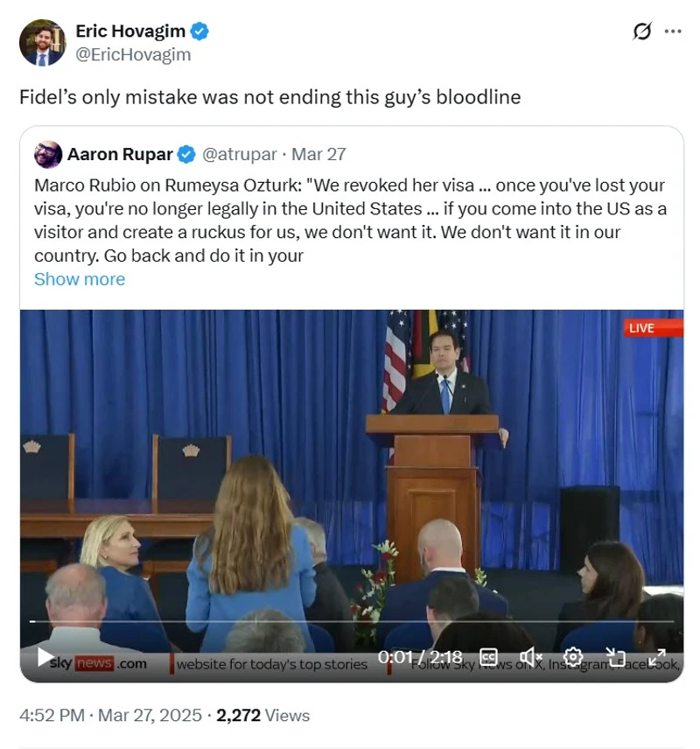Enable picture-in-picture mode for video

point(615,657)
